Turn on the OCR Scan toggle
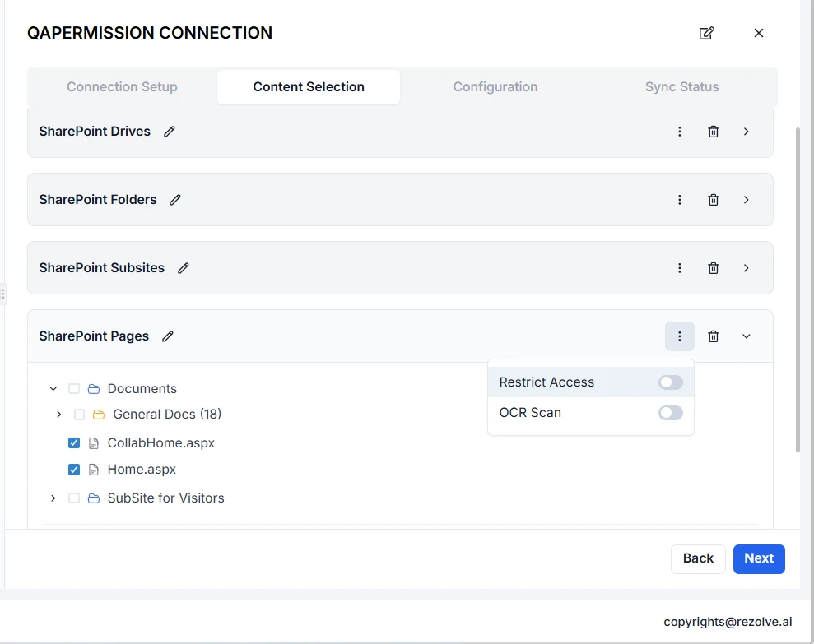 click(670, 413)
